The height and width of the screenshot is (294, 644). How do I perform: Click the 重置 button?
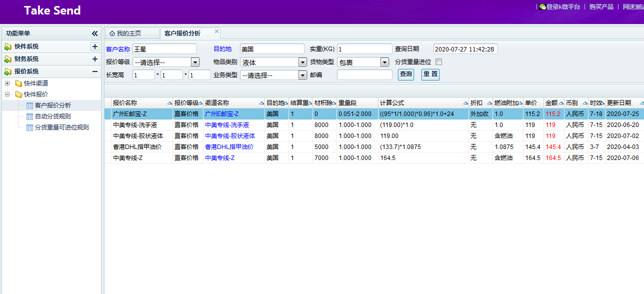(x=430, y=74)
